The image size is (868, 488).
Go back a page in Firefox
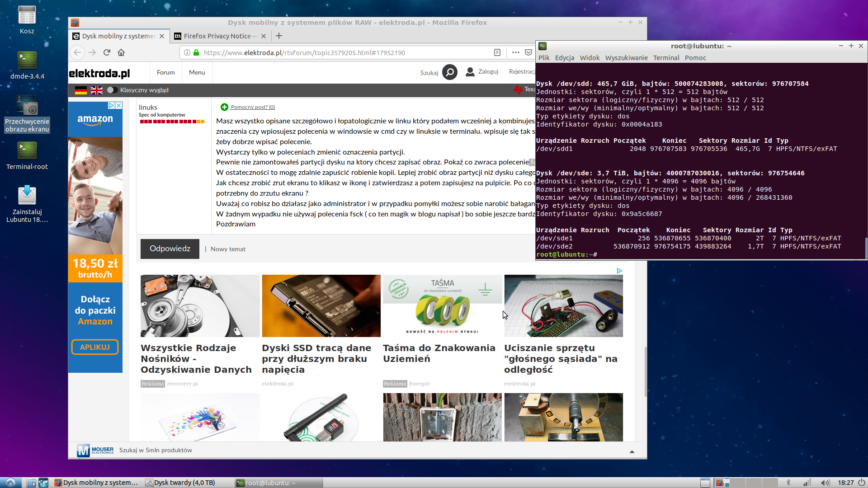point(77,52)
